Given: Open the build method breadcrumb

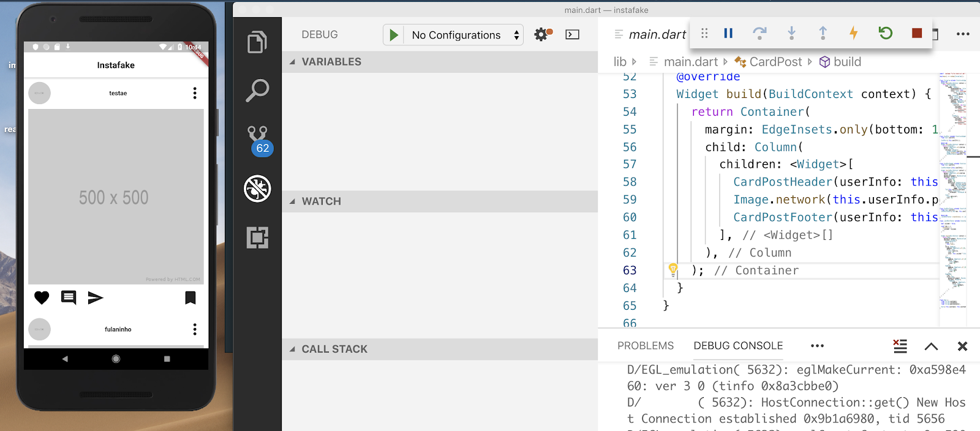Looking at the screenshot, I should (840, 62).
